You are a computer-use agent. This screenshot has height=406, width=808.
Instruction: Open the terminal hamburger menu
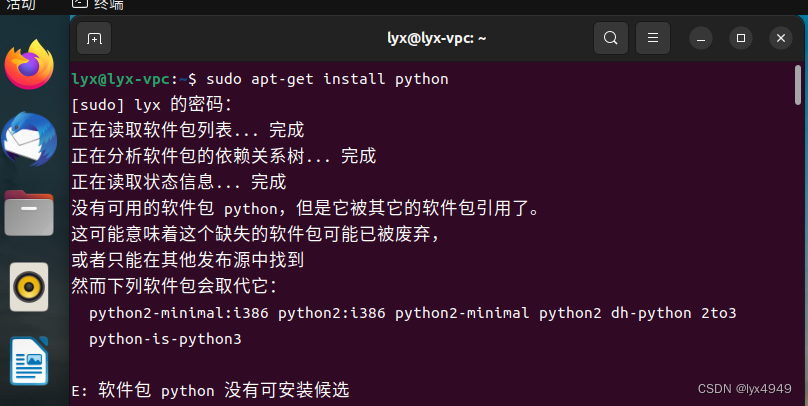click(653, 38)
